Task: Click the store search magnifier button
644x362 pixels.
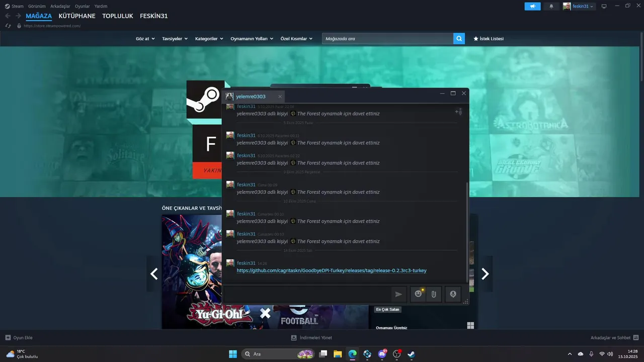Action: [x=459, y=38]
